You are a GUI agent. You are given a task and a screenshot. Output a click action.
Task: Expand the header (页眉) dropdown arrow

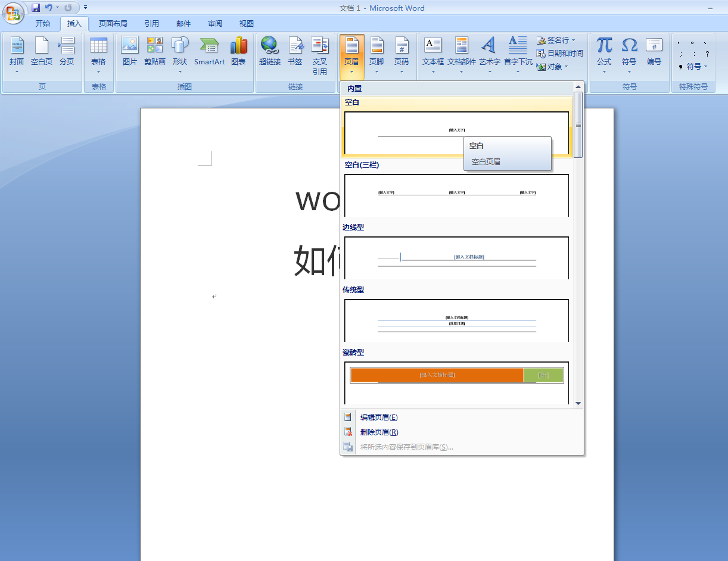[352, 71]
